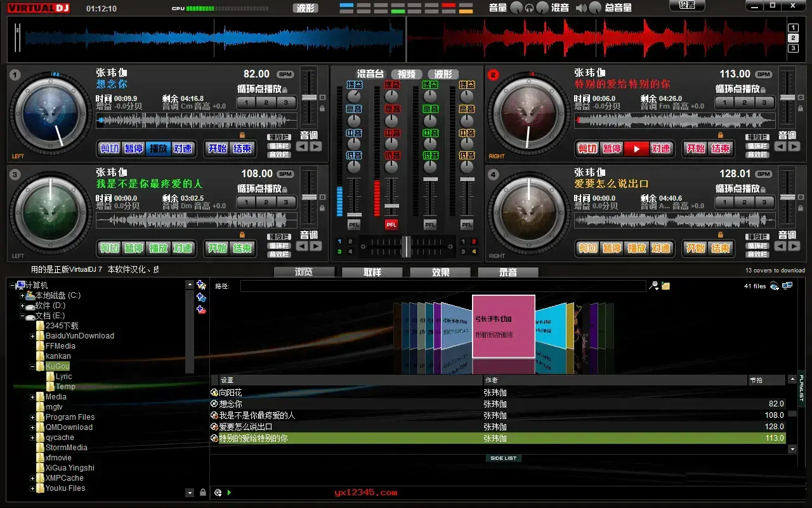Click the red play button on deck 2
Screen dimensions: 812x508
636,149
